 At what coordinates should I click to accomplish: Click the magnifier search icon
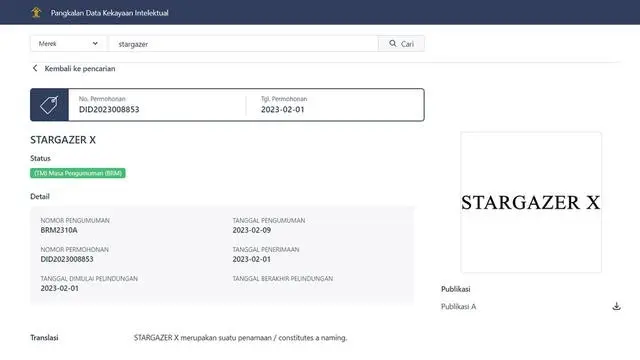click(x=393, y=43)
